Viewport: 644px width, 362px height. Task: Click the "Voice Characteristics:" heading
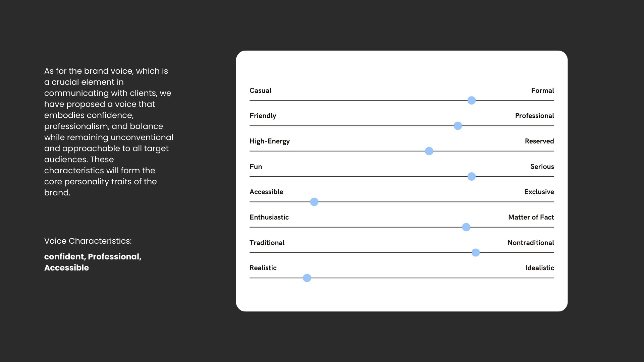tap(88, 241)
